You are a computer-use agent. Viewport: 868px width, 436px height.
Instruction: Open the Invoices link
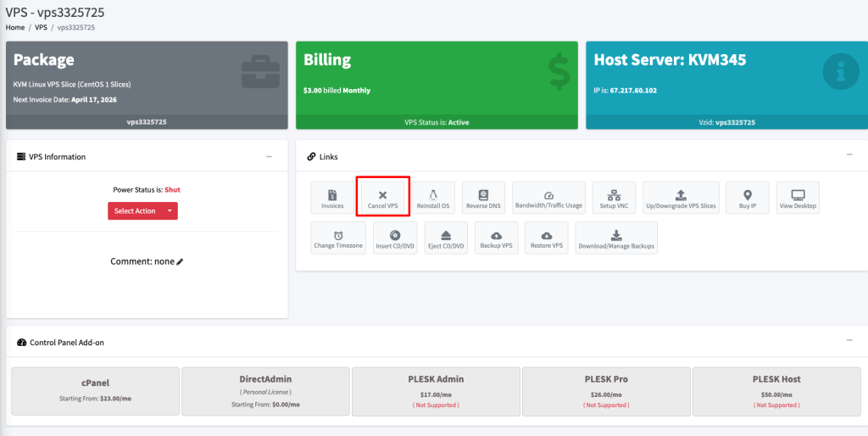[332, 198]
